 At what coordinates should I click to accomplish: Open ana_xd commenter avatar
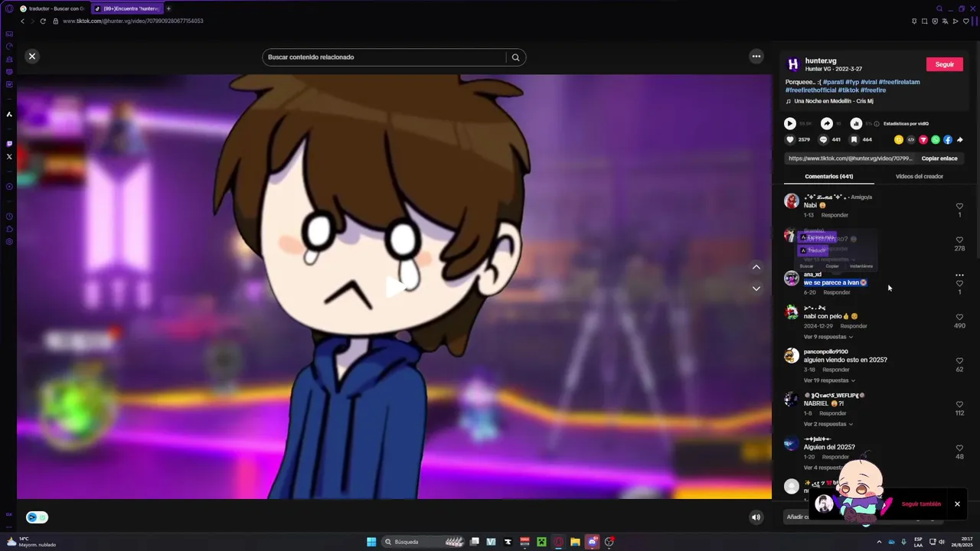tap(792, 279)
